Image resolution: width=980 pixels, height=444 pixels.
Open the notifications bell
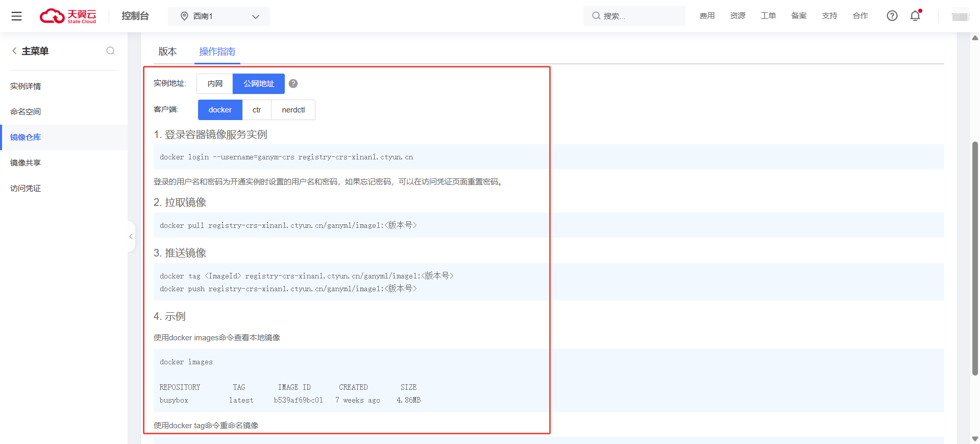(x=915, y=16)
